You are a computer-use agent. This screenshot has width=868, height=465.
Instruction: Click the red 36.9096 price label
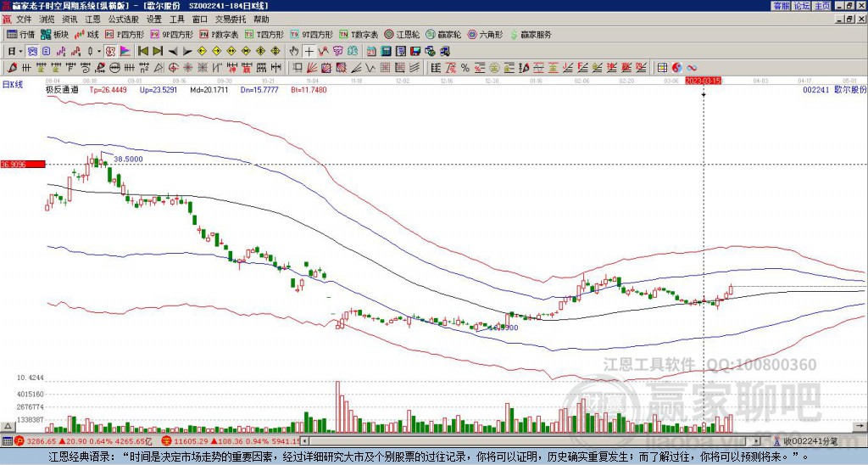tap(22, 165)
